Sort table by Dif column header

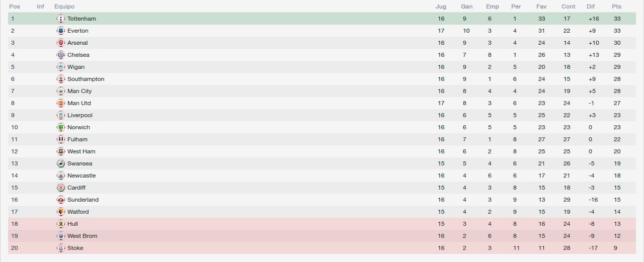[x=591, y=7]
